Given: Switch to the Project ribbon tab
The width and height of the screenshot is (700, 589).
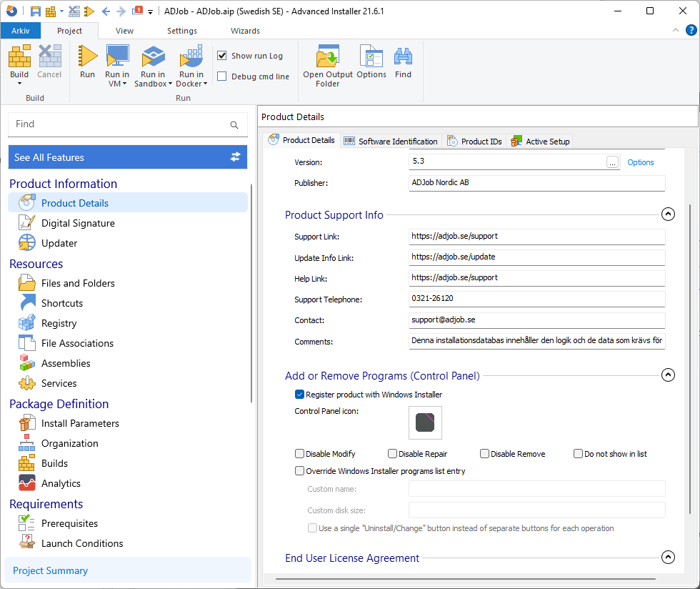Looking at the screenshot, I should pos(70,31).
